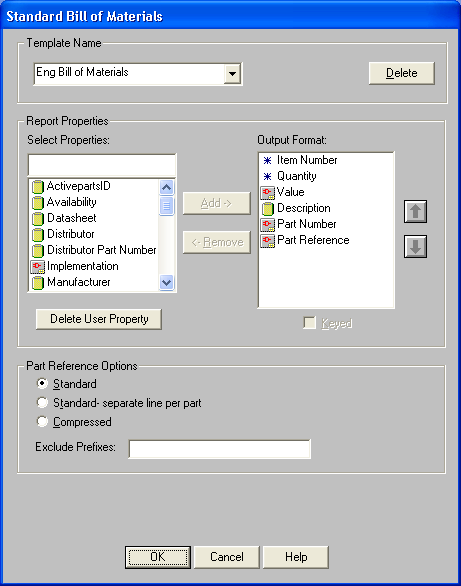Open the Template Name dropdown

pos(232,74)
